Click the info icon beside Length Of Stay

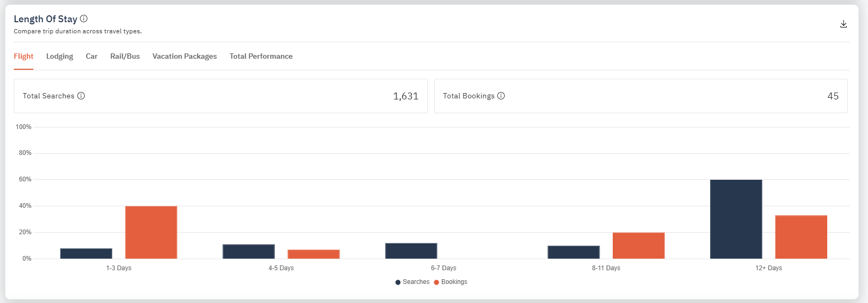(84, 19)
